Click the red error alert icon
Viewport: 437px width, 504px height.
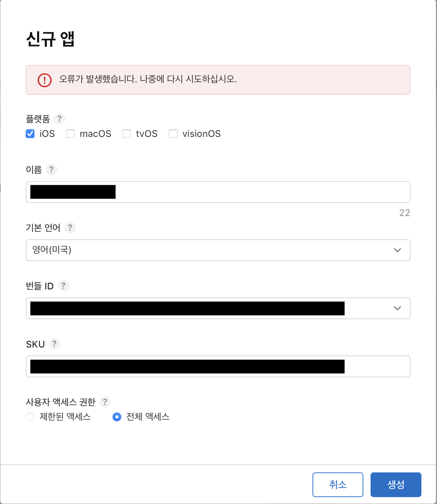(45, 80)
